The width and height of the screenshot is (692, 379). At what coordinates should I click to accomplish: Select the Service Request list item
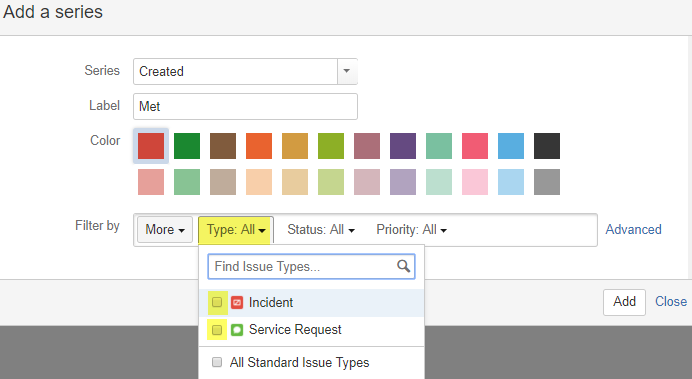tap(312, 330)
